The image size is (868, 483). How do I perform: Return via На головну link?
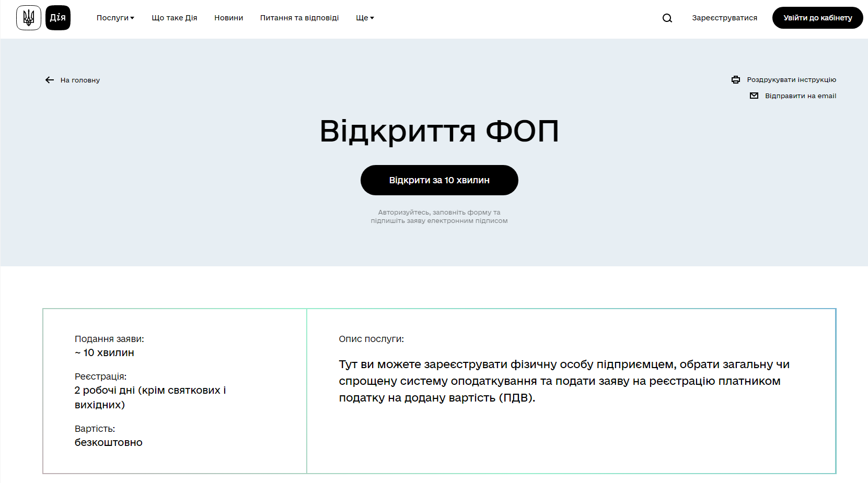[x=80, y=80]
